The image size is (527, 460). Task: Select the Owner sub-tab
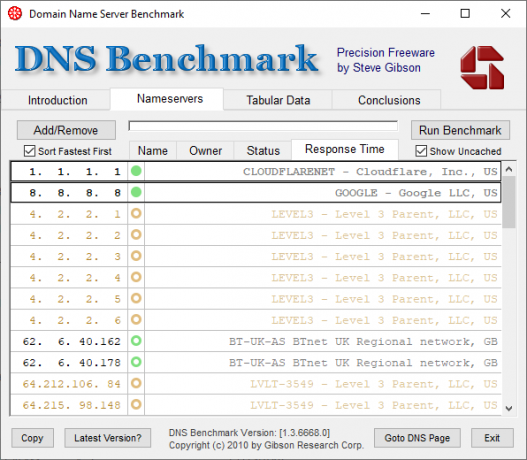[x=205, y=151]
